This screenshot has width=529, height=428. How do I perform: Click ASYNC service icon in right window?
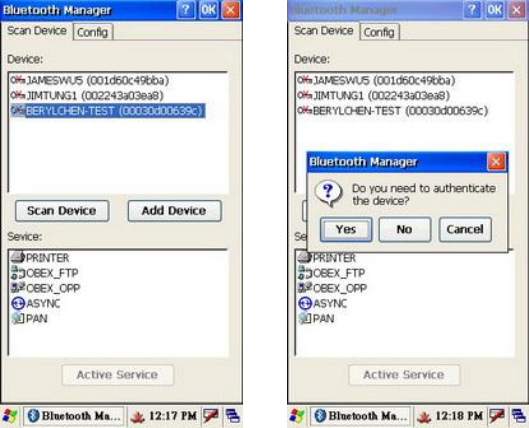pos(305,303)
